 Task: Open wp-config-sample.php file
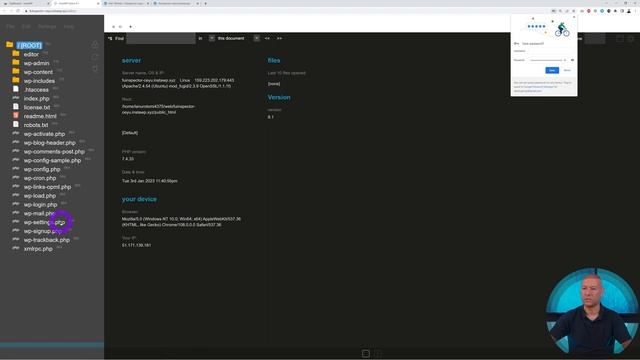(x=52, y=160)
